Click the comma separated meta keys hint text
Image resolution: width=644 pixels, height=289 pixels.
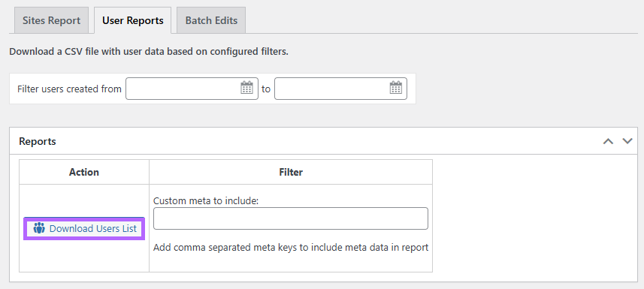click(x=291, y=248)
